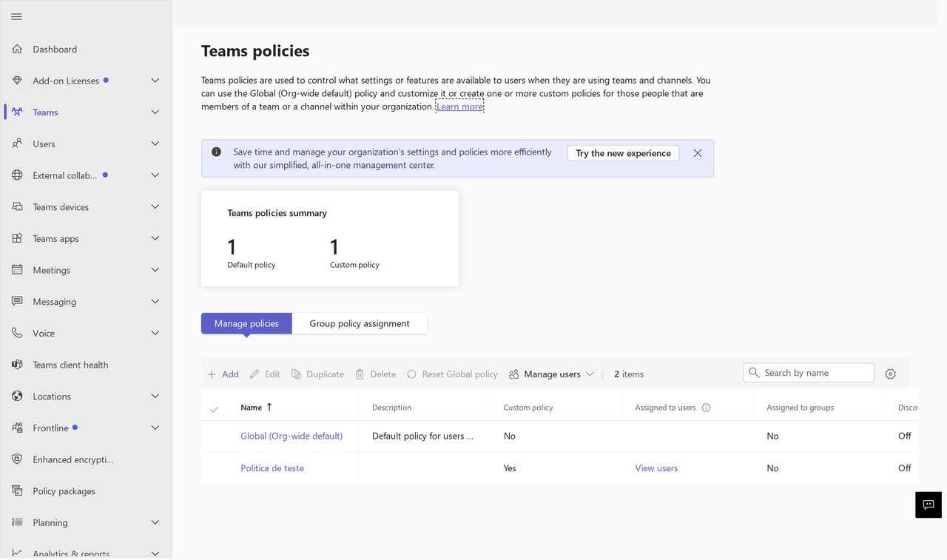Click the Teams apps icon
The width and height of the screenshot is (947, 560).
[x=17, y=238]
